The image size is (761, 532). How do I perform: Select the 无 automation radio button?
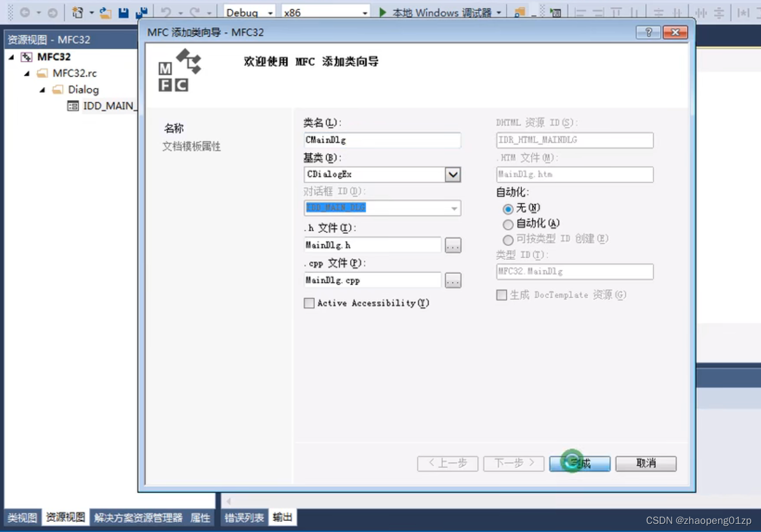click(508, 208)
